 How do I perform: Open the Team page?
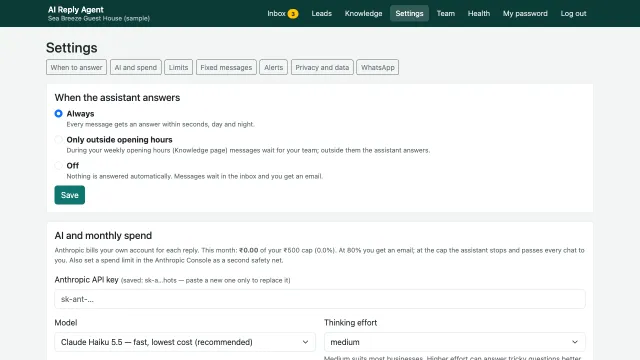(x=446, y=13)
